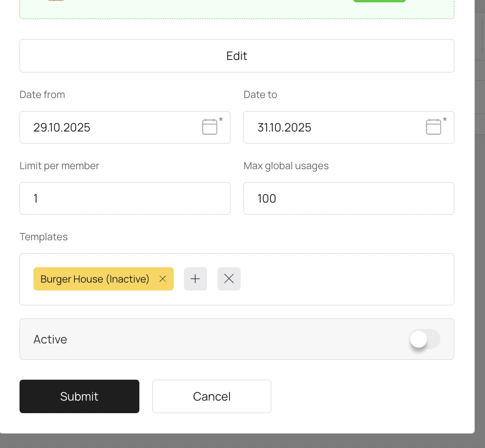The height and width of the screenshot is (448, 485).
Task: Submit the form
Action: [x=79, y=396]
